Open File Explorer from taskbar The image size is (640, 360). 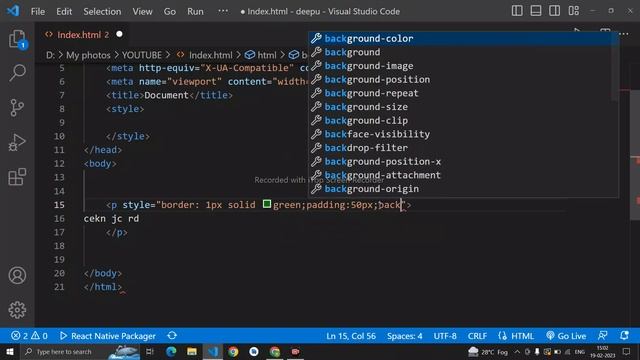click(x=192, y=351)
